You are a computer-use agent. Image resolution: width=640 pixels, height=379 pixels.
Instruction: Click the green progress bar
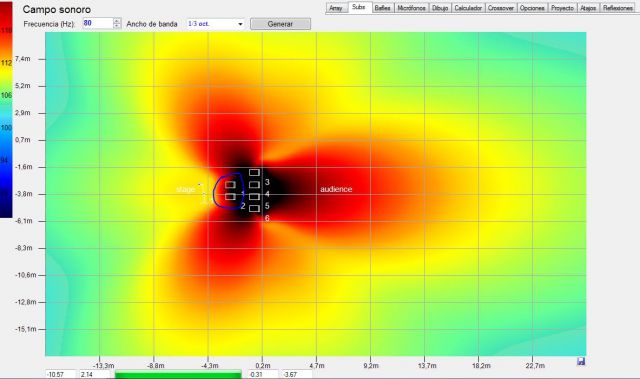coord(178,375)
